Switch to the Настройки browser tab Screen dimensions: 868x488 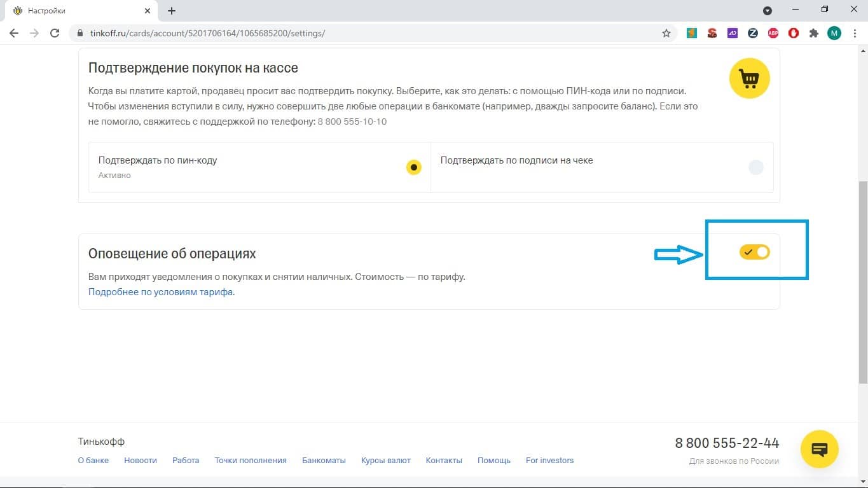point(76,11)
